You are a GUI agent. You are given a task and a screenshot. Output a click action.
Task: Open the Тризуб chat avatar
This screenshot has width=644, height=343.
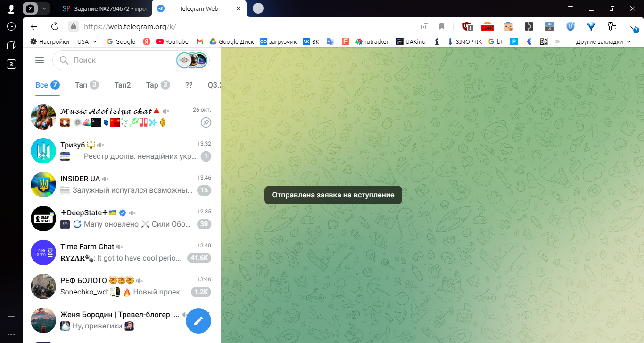click(43, 151)
